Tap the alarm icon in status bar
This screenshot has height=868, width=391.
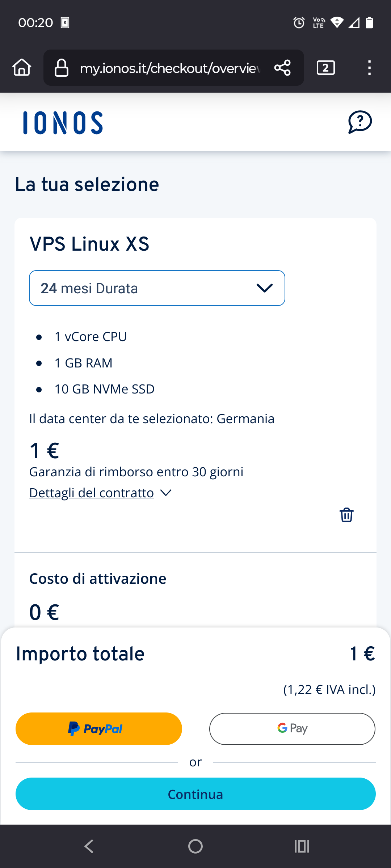299,23
